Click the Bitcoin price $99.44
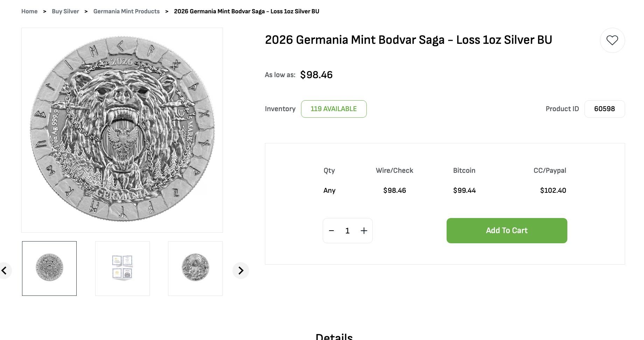The height and width of the screenshot is (340, 644). tap(464, 190)
